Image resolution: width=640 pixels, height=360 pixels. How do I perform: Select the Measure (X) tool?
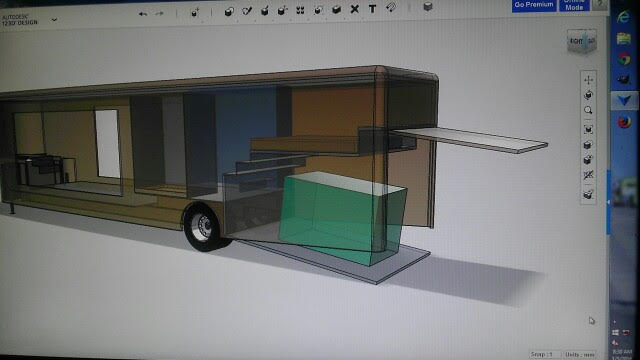click(x=355, y=9)
